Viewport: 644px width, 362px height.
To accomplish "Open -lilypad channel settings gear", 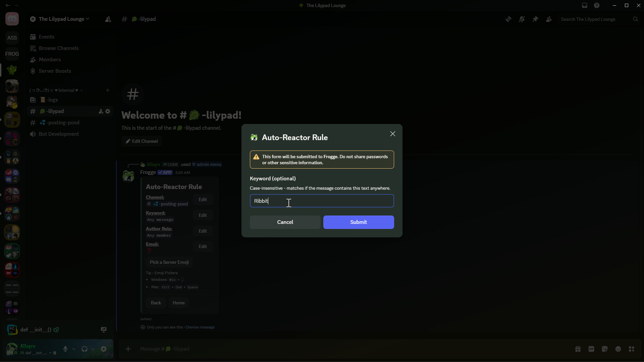I will tap(108, 111).
